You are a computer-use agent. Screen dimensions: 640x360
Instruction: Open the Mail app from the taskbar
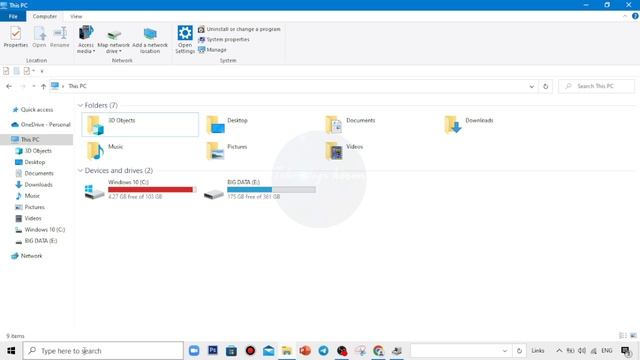(x=269, y=351)
